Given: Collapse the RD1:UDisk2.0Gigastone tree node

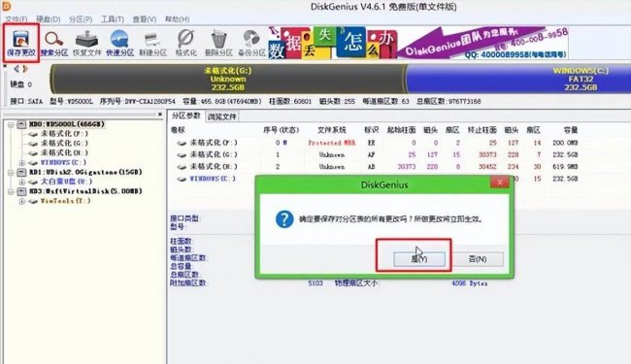Looking at the screenshot, I should click(x=12, y=173).
